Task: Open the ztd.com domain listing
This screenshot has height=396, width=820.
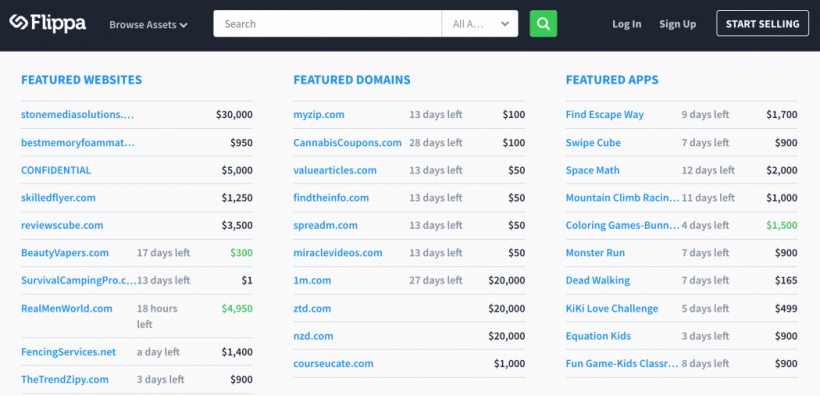Action: [312, 309]
